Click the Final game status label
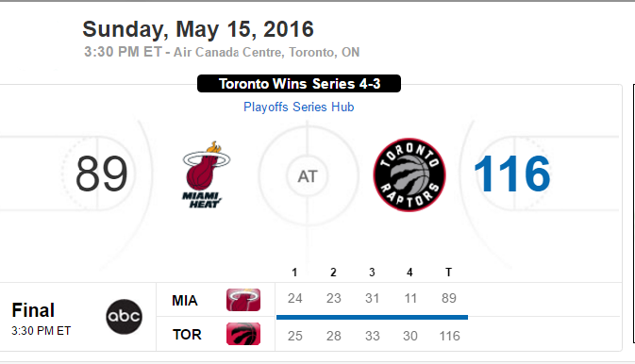 (33, 310)
